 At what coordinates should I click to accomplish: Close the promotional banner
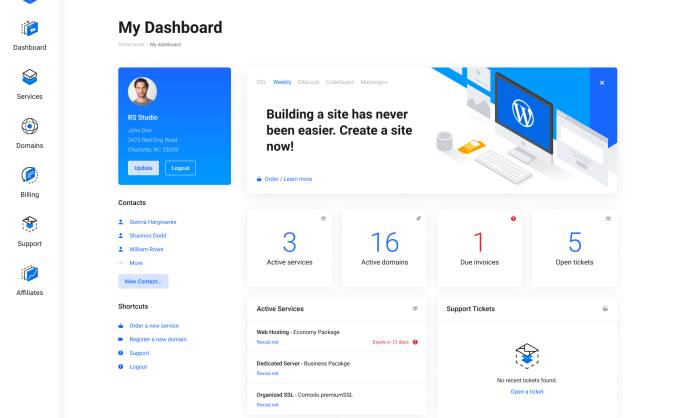pos(602,83)
